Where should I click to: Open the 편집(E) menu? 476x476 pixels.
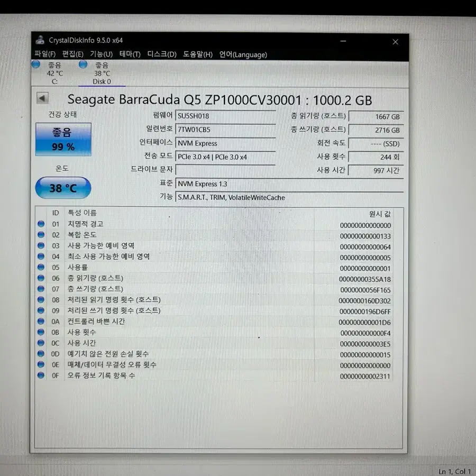(x=73, y=54)
